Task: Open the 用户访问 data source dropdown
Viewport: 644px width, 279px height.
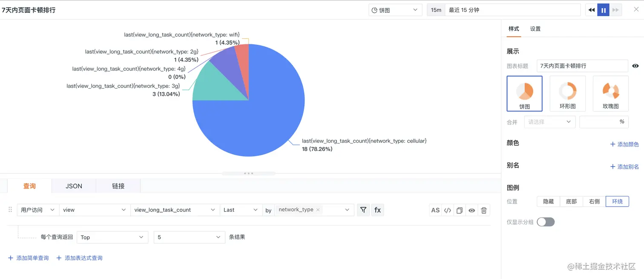Action: tap(38, 210)
